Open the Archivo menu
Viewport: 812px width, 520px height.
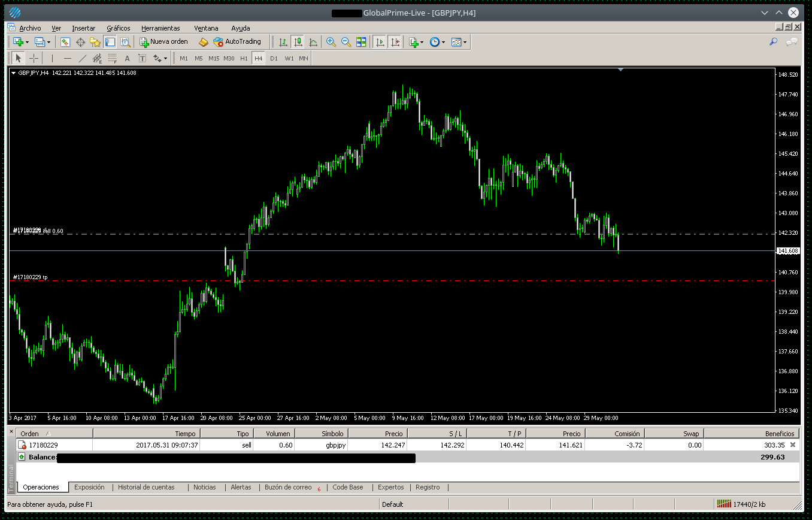(30, 28)
